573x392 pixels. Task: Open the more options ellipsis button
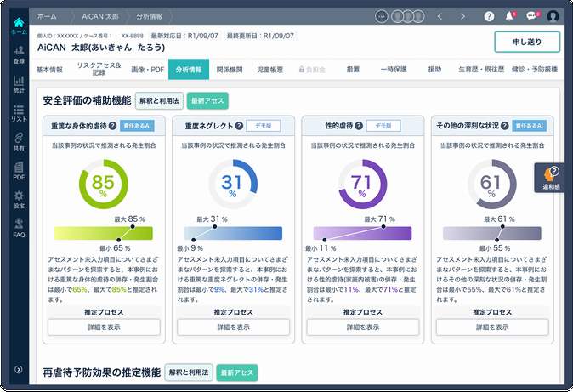coord(382,16)
